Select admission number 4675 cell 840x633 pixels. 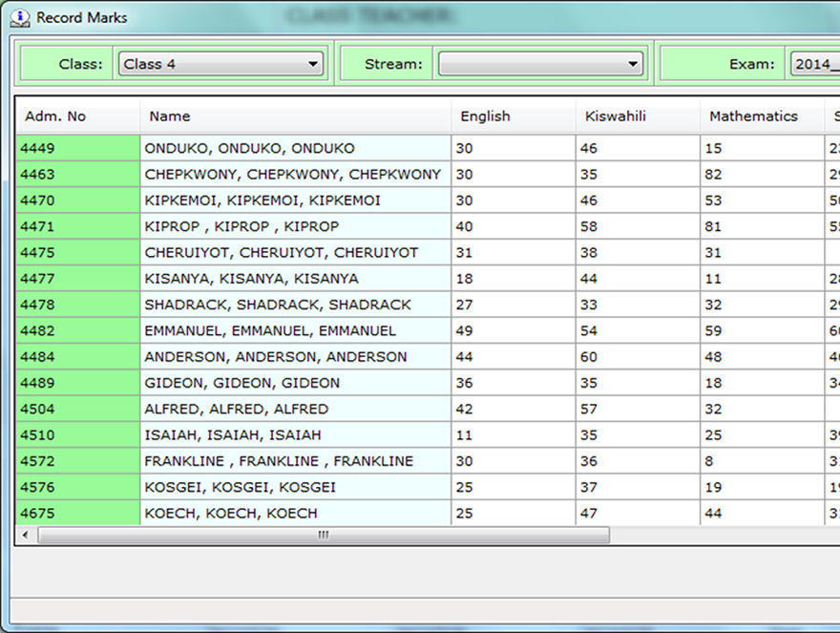(77, 514)
